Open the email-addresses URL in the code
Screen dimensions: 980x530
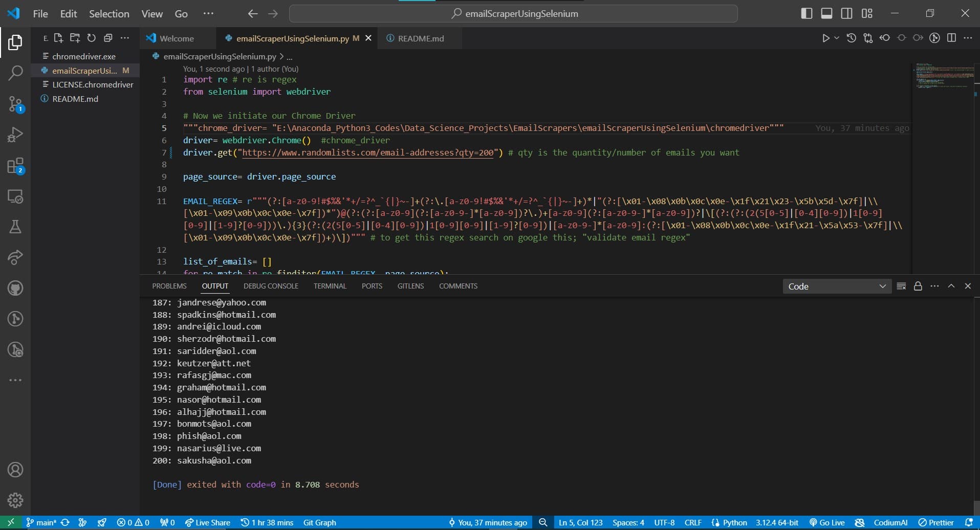(367, 152)
